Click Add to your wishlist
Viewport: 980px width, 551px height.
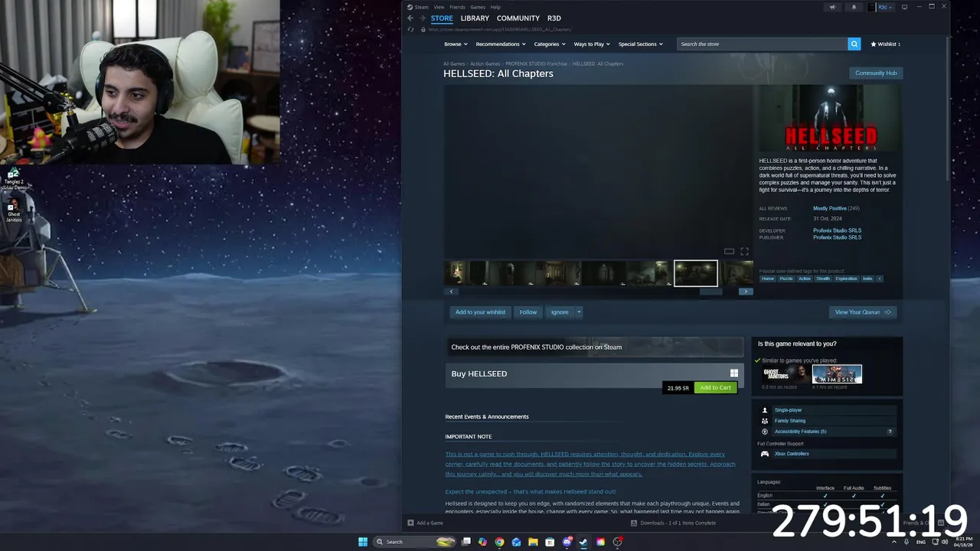pyautogui.click(x=480, y=312)
